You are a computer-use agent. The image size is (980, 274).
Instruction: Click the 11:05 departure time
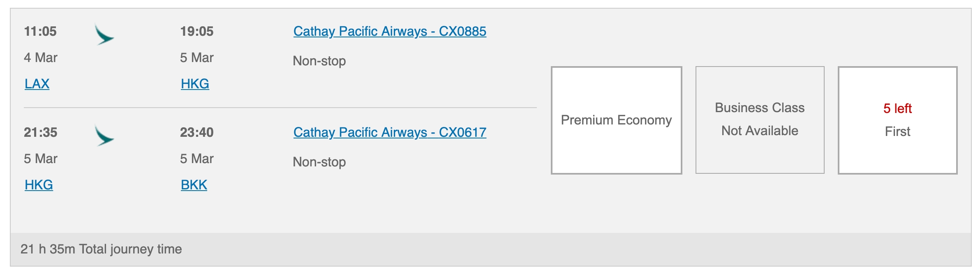pyautogui.click(x=40, y=31)
